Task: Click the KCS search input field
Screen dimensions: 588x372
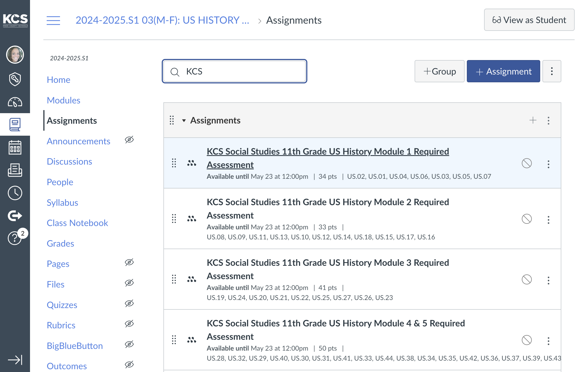Action: coord(235,71)
